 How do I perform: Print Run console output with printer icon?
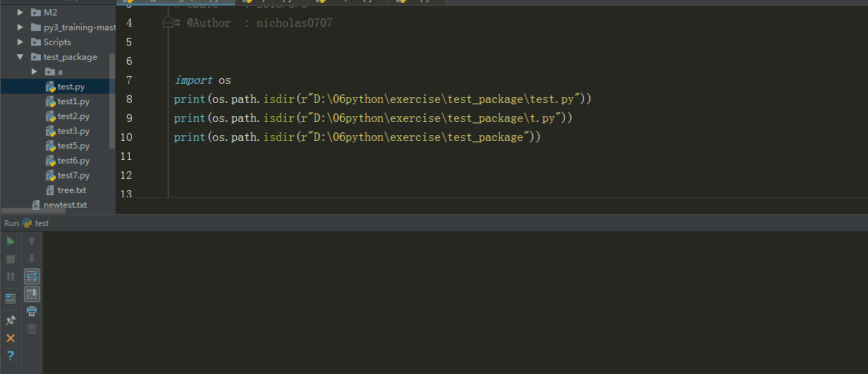32,311
